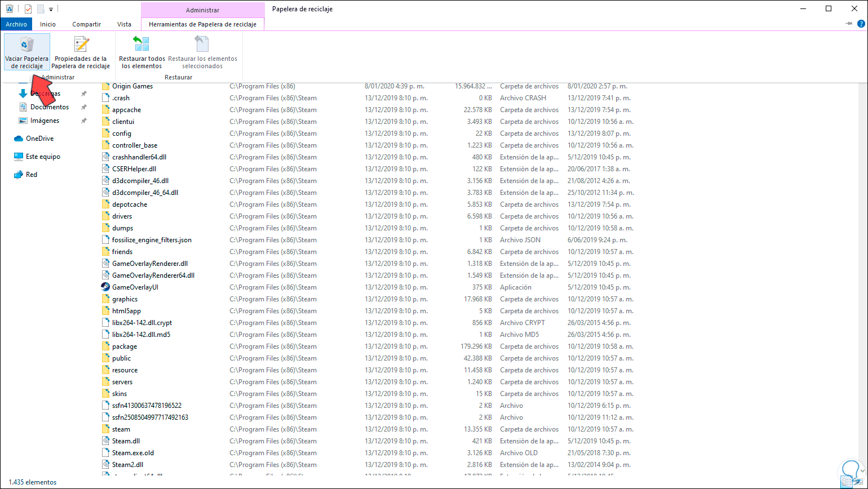Click the Steam.exe.old file icon
The image size is (868, 489).
click(x=105, y=453)
